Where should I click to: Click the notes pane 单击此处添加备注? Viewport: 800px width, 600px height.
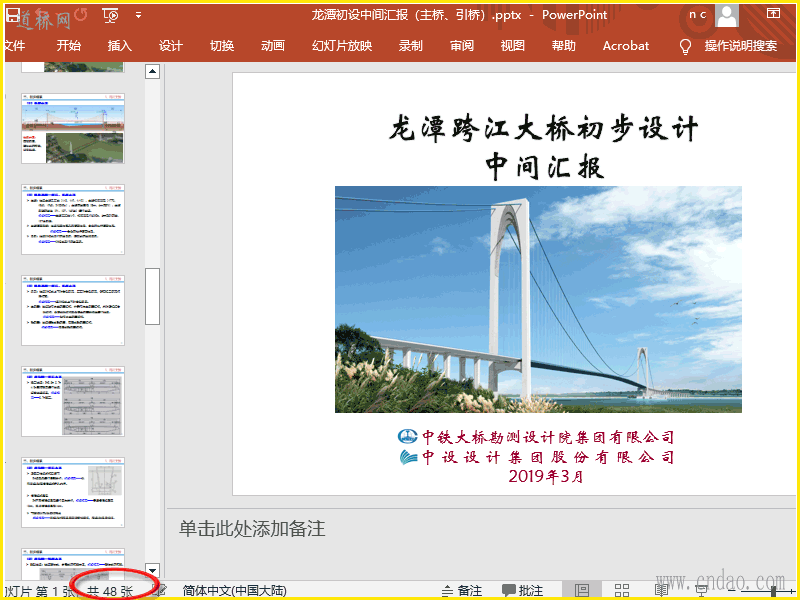tap(252, 529)
